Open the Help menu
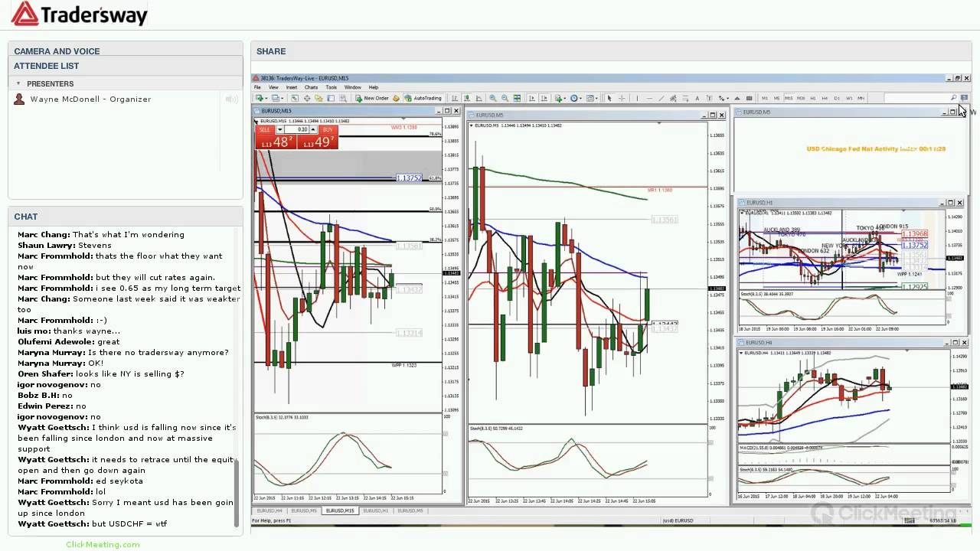This screenshot has height=551, width=980. coord(374,87)
